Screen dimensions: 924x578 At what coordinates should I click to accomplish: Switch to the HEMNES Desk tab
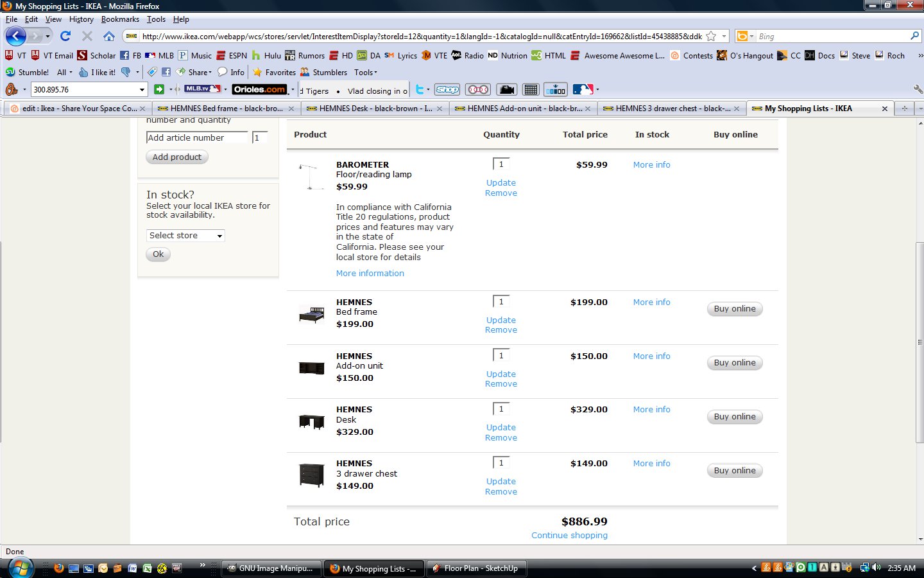click(x=375, y=109)
